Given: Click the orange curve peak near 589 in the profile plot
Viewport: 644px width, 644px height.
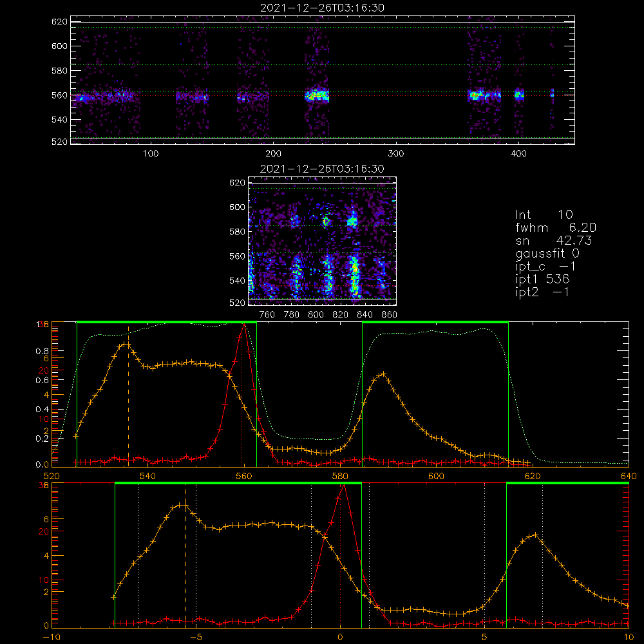Looking at the screenshot, I should coord(383,374).
